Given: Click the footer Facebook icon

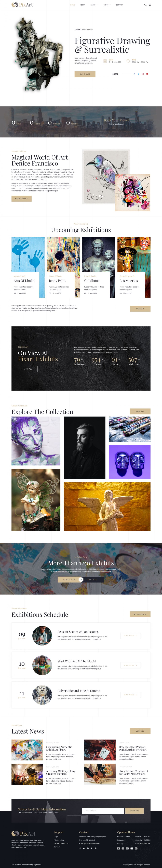Looking at the screenshot, I should click(80, 848).
